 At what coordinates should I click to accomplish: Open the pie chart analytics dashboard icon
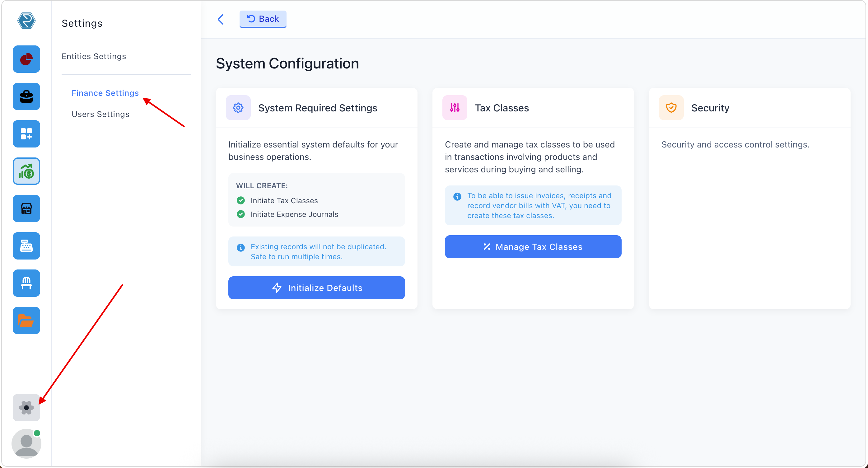pyautogui.click(x=26, y=59)
